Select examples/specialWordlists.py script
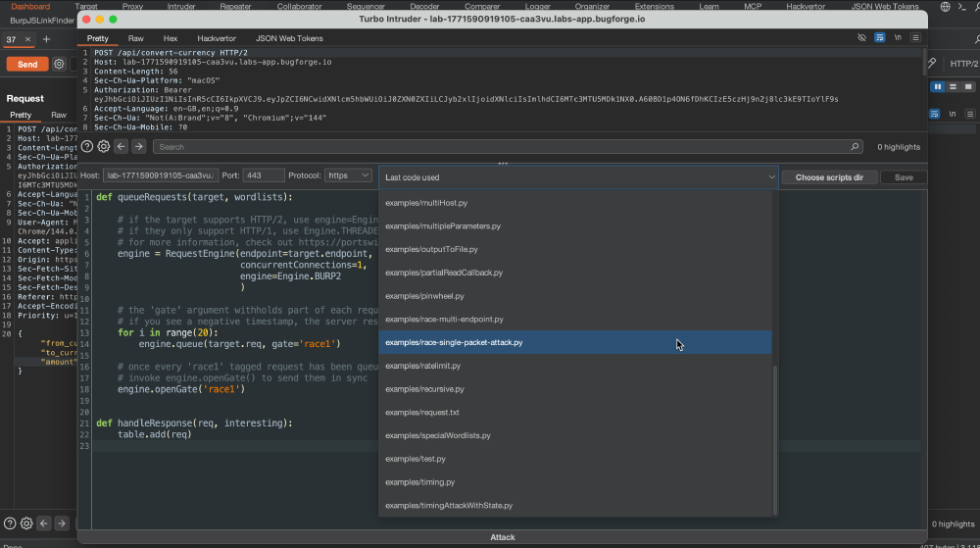Screen dimensions: 980x548 click(575, 435)
